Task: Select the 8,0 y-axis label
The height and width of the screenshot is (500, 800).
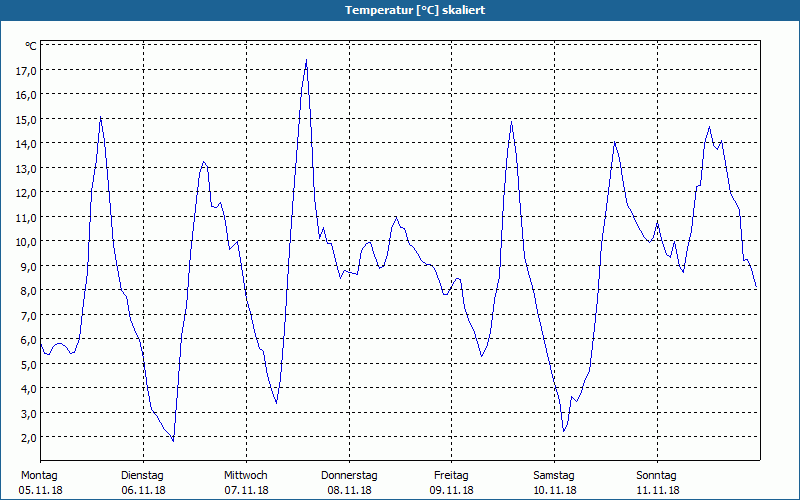Action: [x=28, y=291]
